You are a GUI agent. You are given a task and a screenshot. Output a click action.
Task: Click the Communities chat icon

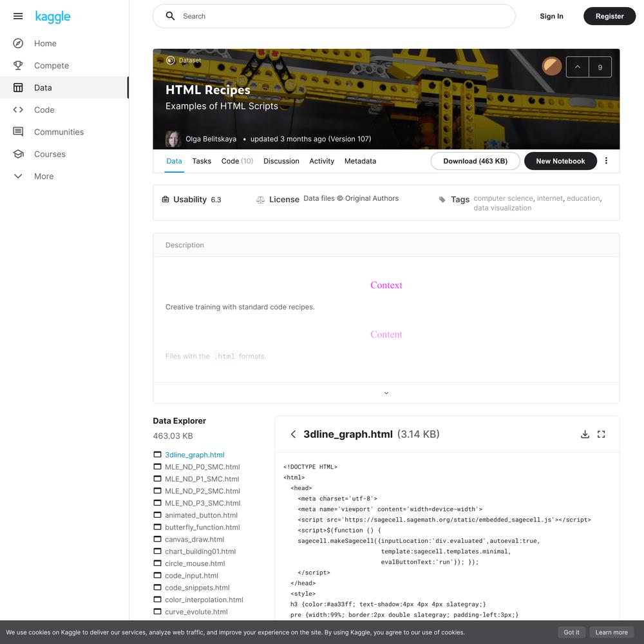pyautogui.click(x=18, y=132)
